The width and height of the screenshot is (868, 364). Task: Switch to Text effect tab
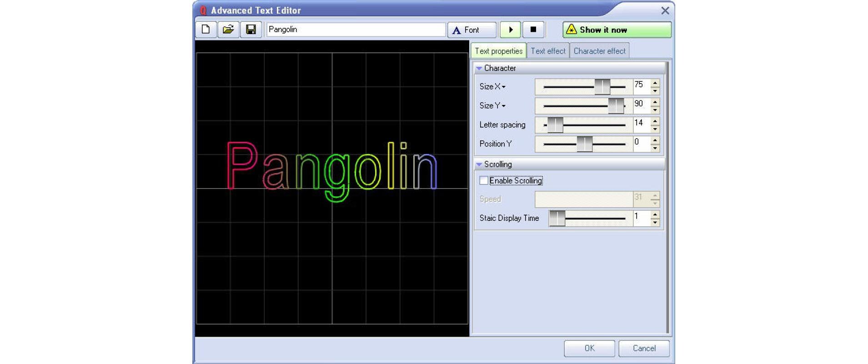pyautogui.click(x=548, y=51)
